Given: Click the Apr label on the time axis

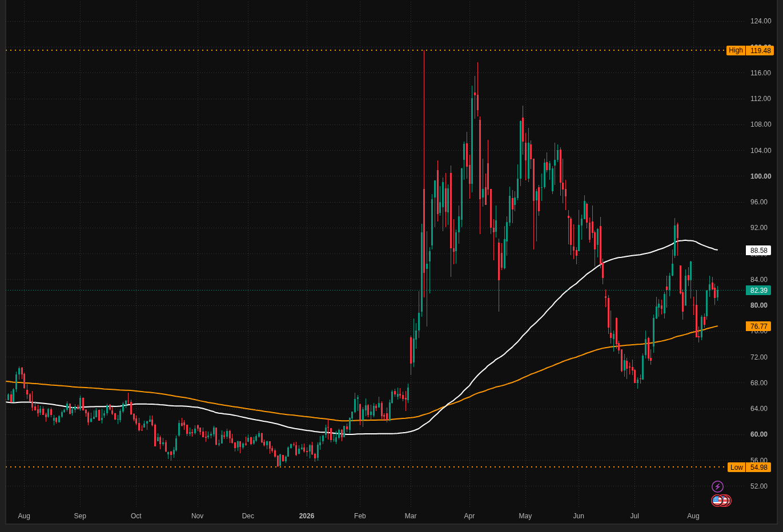Looking at the screenshot, I should 469,516.
